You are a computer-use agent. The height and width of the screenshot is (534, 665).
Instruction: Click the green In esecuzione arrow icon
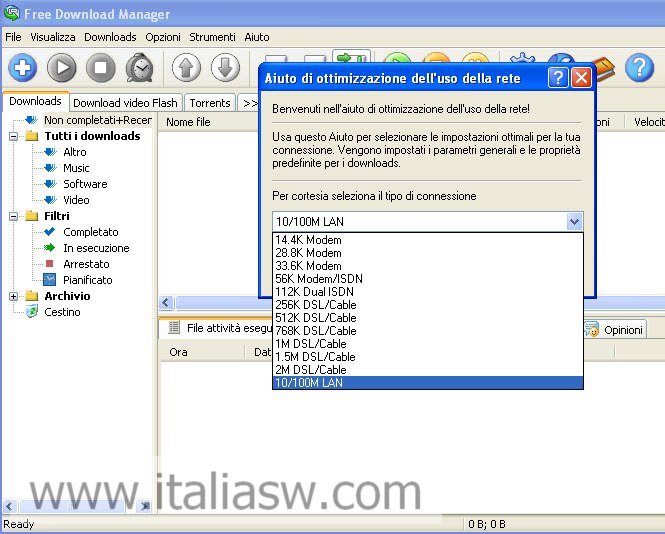click(50, 248)
